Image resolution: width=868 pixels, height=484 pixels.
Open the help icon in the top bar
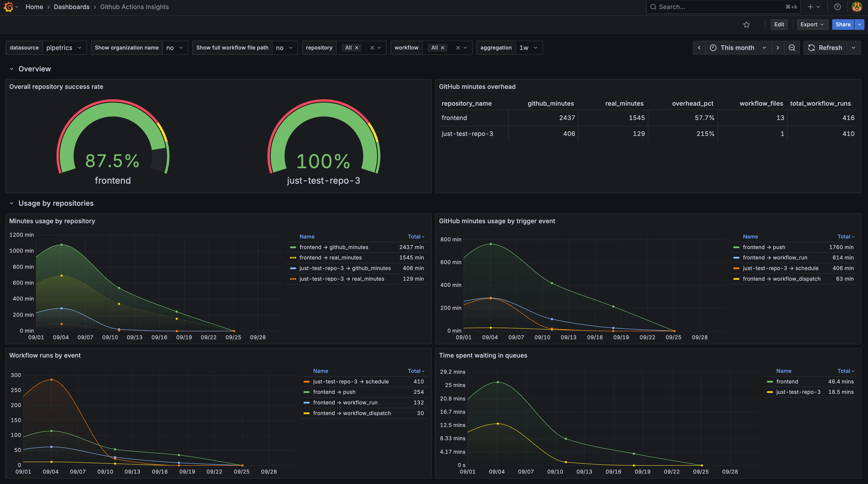838,7
